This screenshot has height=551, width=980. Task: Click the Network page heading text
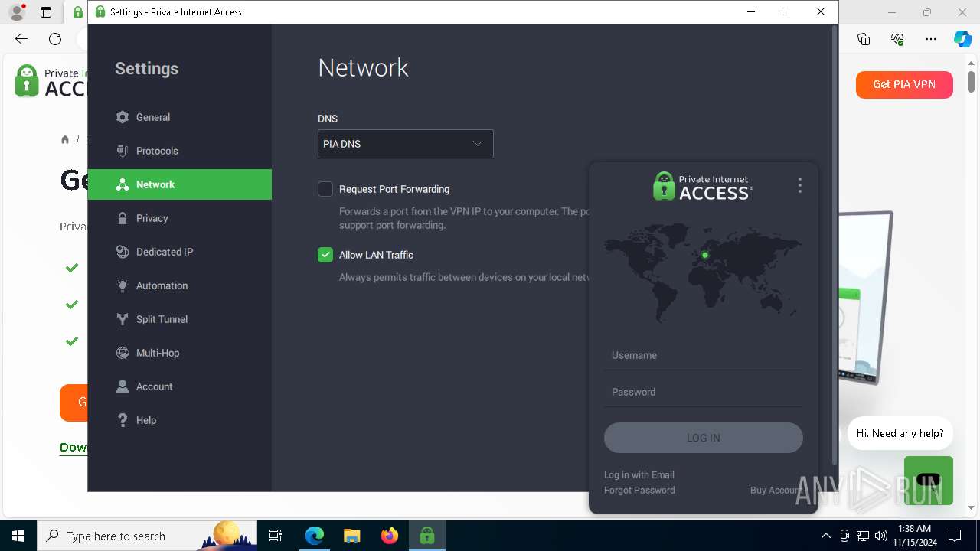point(363,67)
